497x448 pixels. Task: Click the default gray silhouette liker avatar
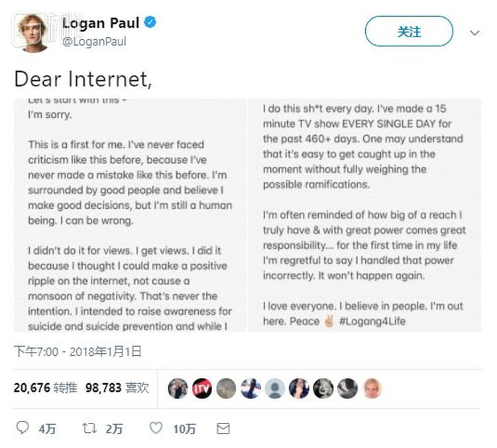coord(274,388)
